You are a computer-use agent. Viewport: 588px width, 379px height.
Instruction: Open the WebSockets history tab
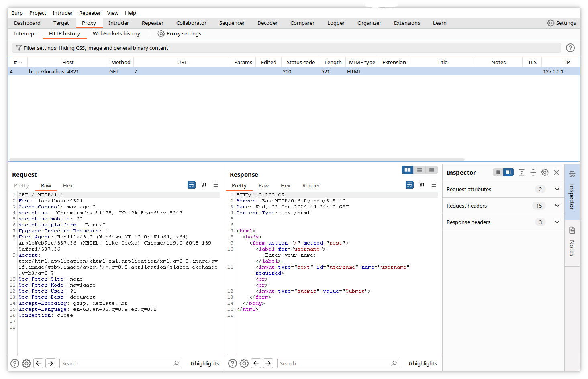[116, 34]
